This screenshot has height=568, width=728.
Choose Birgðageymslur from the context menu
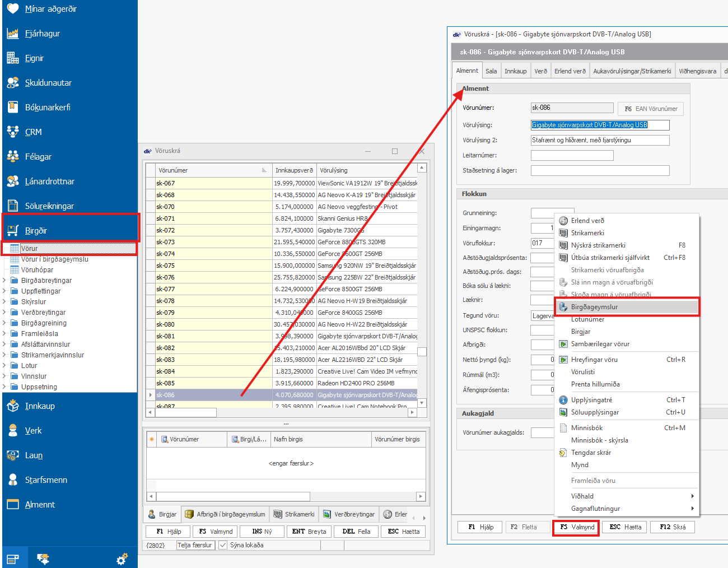coord(594,307)
